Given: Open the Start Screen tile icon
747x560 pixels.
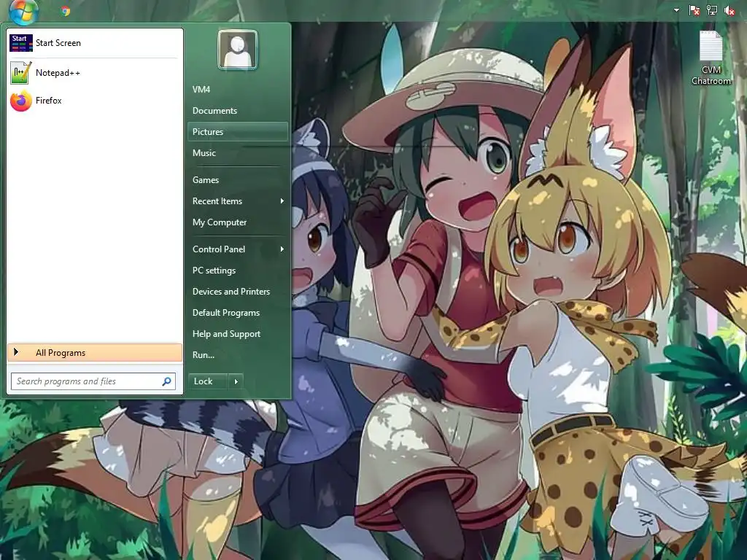Looking at the screenshot, I should 21,43.
